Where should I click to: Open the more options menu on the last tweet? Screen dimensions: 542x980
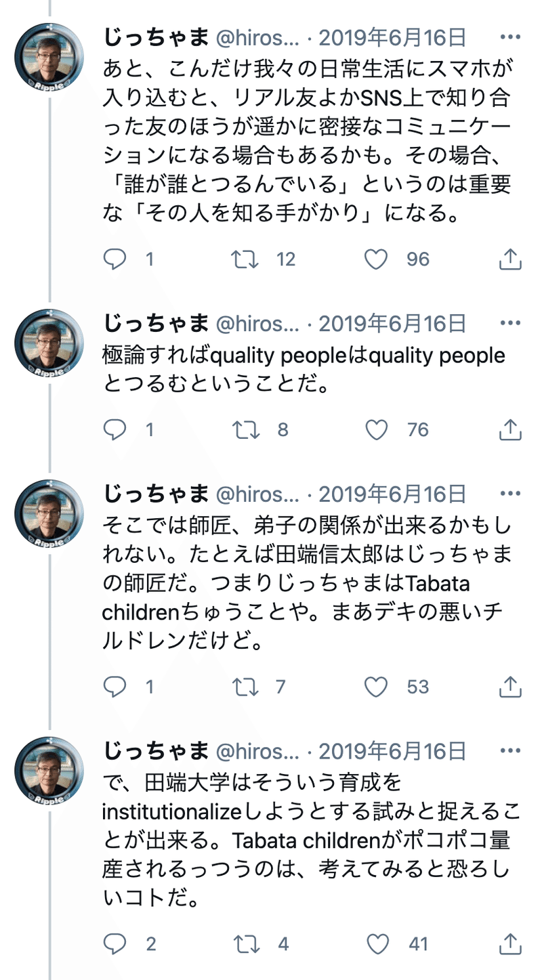(x=509, y=750)
